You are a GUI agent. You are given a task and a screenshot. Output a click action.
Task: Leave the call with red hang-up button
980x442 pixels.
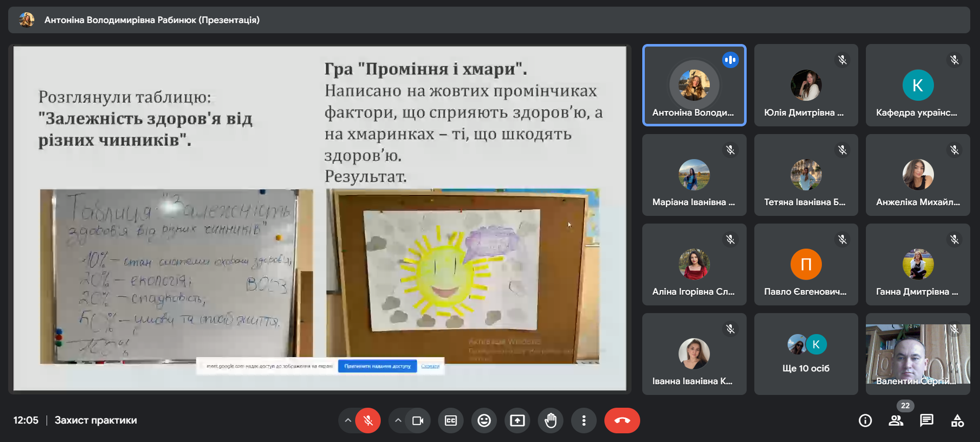click(622, 421)
